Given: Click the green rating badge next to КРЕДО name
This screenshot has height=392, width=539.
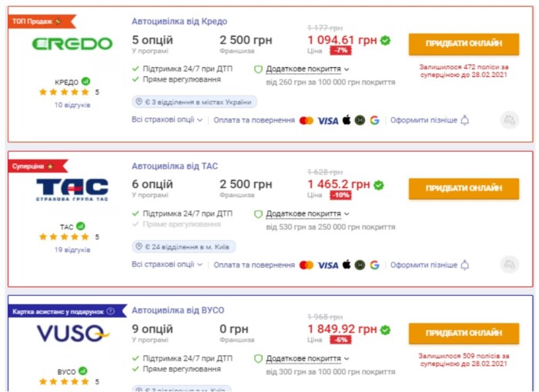Looking at the screenshot, I should [86, 82].
